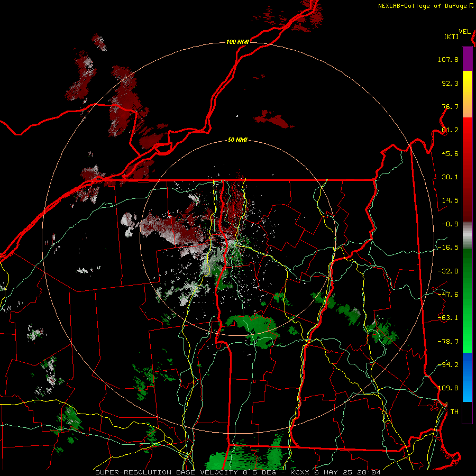Select the -32.0 velocity scale value
Viewport: 476px width, 476px height.
tap(448, 271)
